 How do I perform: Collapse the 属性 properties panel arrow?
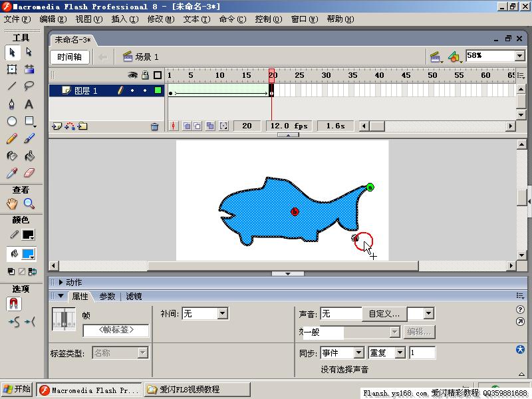pyautogui.click(x=61, y=296)
